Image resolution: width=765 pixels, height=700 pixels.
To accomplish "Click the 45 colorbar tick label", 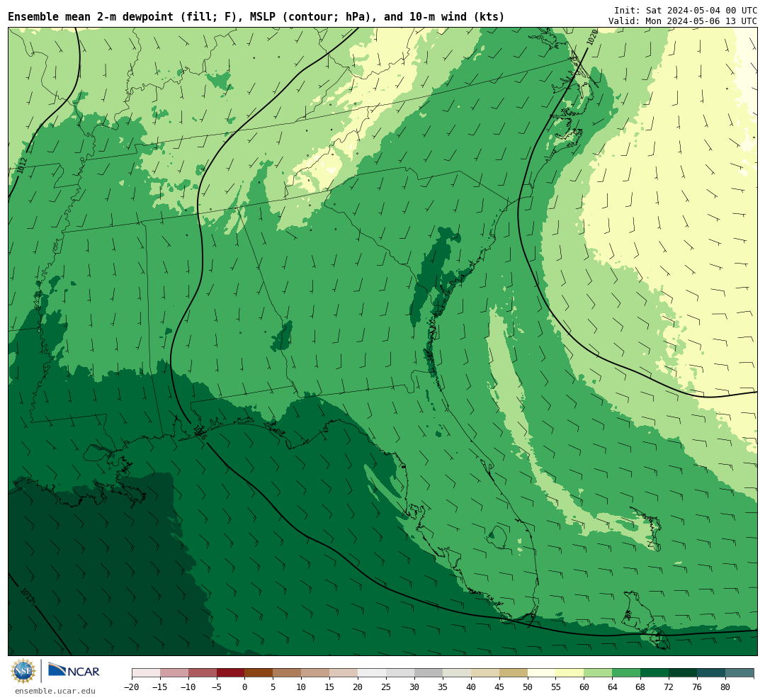I will (499, 687).
